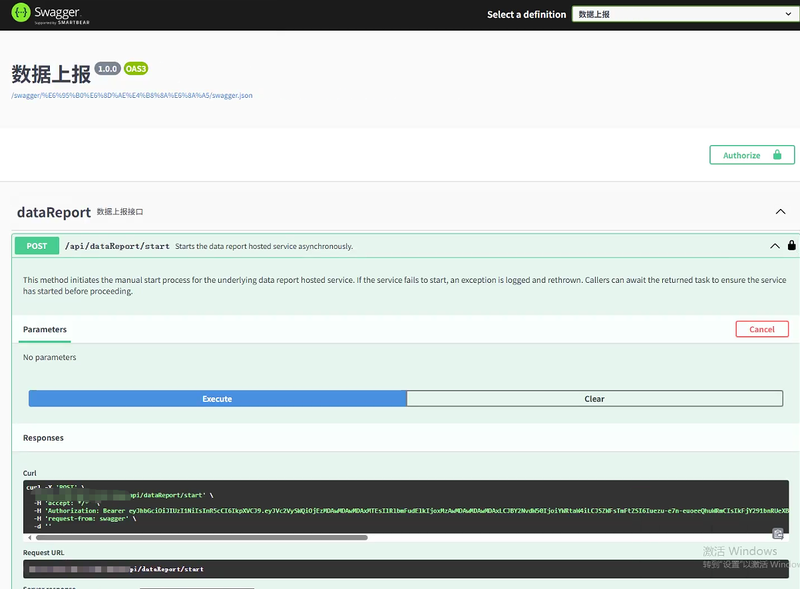
Task: Clear the request response
Action: pyautogui.click(x=594, y=398)
